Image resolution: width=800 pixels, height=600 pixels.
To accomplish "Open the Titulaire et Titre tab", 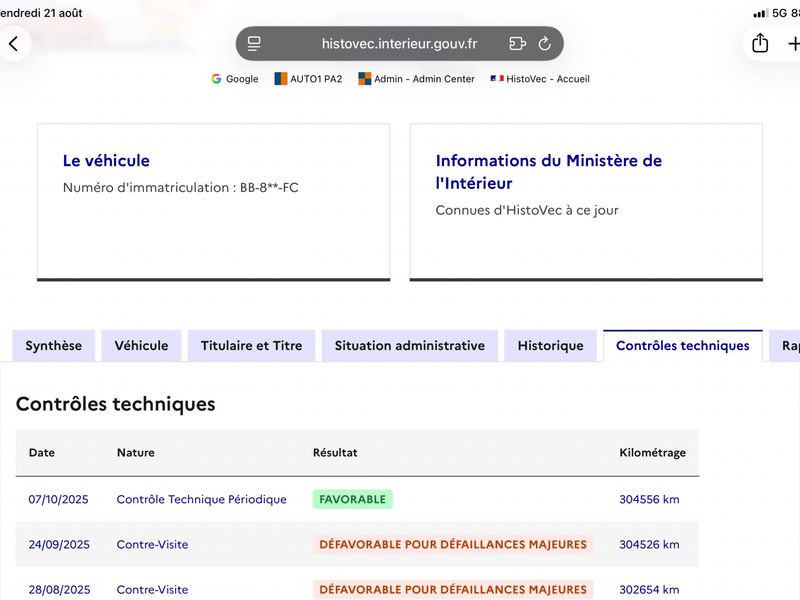I will (x=252, y=346).
